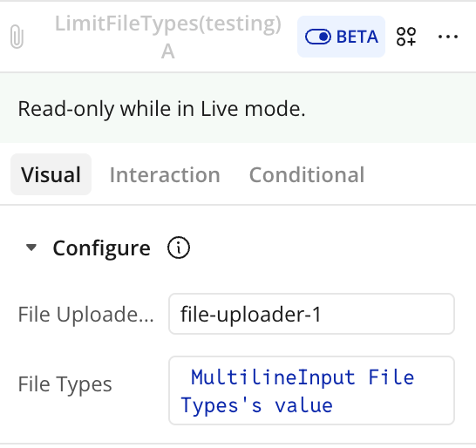The width and height of the screenshot is (476, 448).
Task: Click the Read-only while in Live mode banner
Action: (x=238, y=108)
